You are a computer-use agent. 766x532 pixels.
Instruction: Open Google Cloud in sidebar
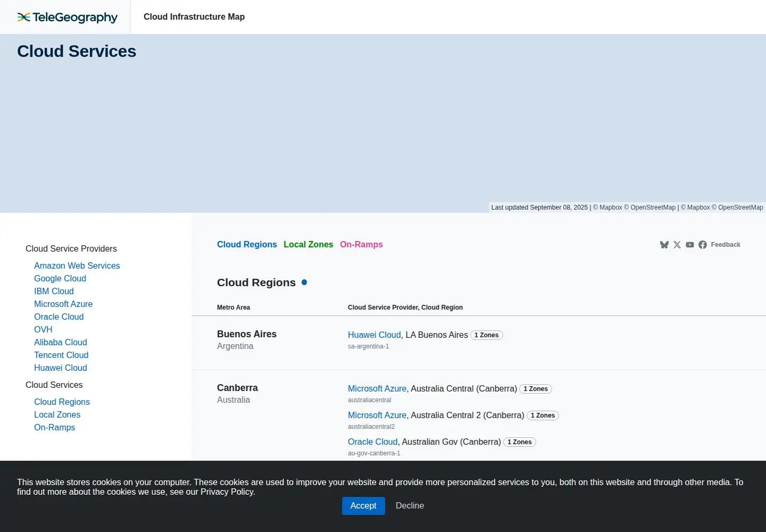point(60,278)
